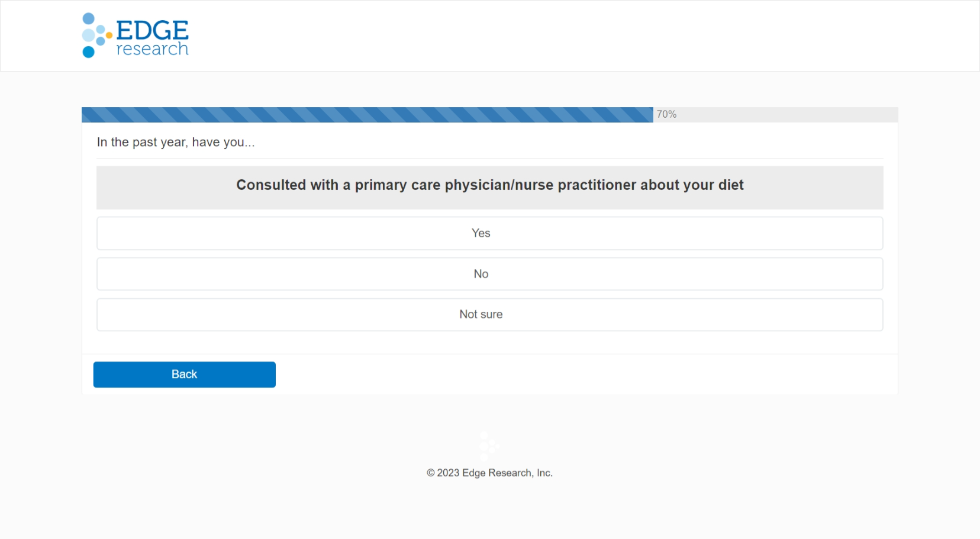980x539 pixels.
Task: Click the "research" word in the logo
Action: [152, 49]
